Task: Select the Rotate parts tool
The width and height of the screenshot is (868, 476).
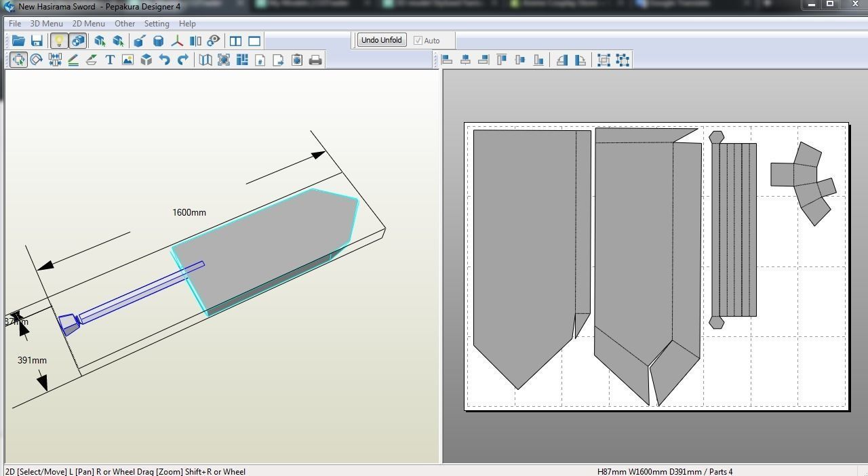Action: 37,60
